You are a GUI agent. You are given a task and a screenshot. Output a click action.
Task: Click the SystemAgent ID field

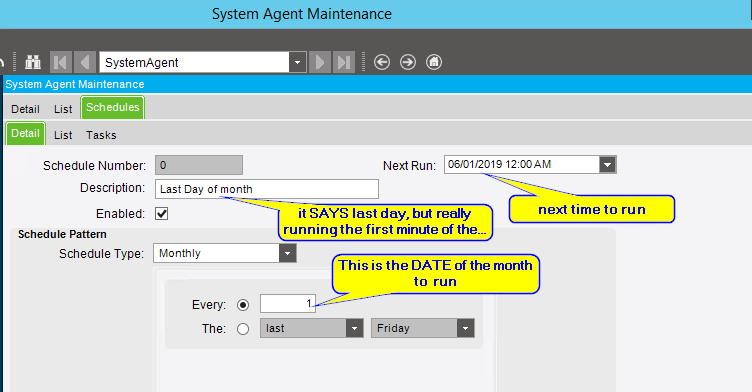click(194, 62)
